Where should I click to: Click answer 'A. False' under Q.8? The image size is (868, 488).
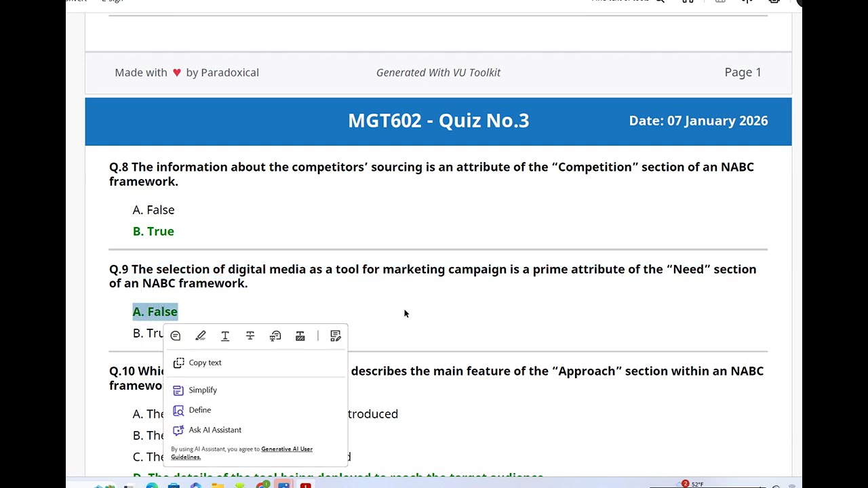pyautogui.click(x=153, y=210)
